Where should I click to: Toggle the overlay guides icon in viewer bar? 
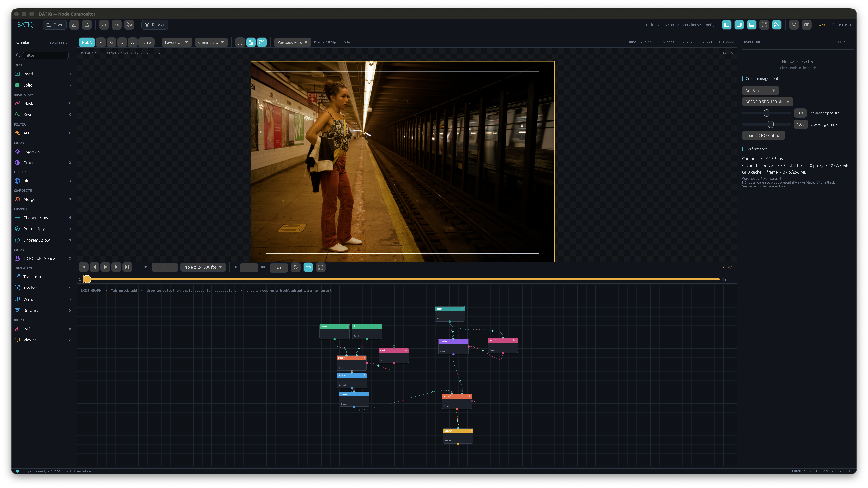(262, 42)
